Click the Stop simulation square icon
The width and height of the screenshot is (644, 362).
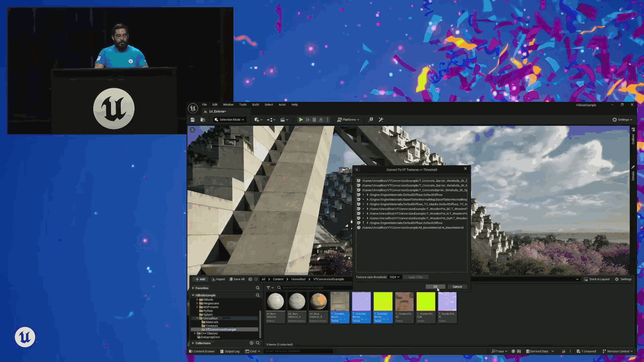pyautogui.click(x=314, y=119)
